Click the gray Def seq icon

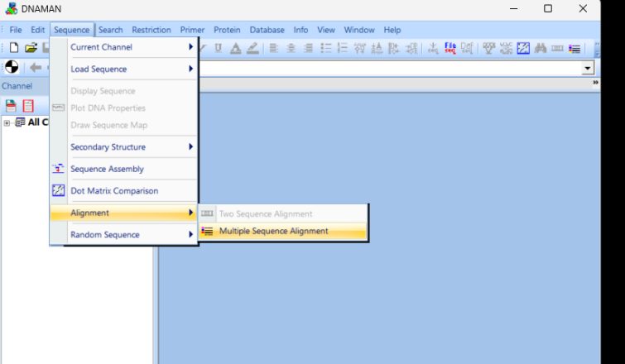point(467,48)
